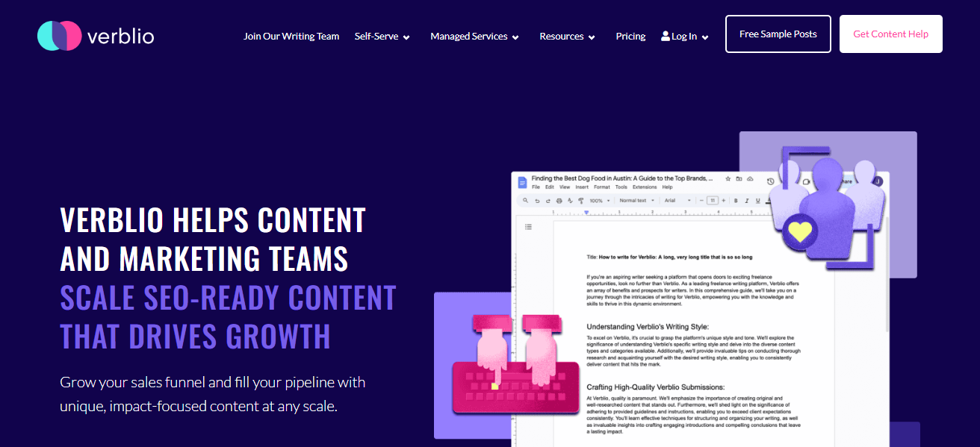Click the "AND MARKETING TEAMS" headline line
This screenshot has height=447, width=980.
click(204, 259)
